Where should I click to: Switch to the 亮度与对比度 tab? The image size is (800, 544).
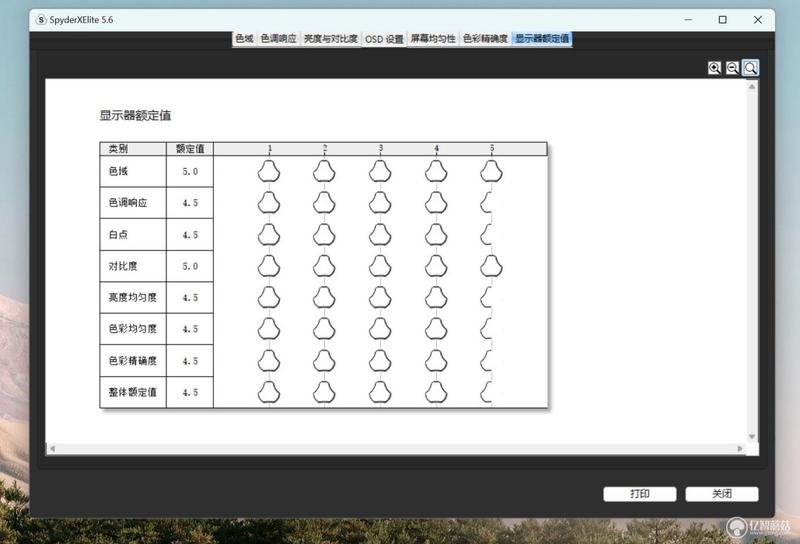pos(331,39)
